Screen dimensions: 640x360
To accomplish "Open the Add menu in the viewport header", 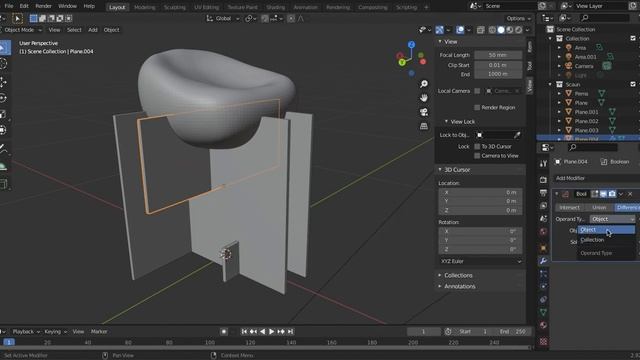I will (x=93, y=30).
